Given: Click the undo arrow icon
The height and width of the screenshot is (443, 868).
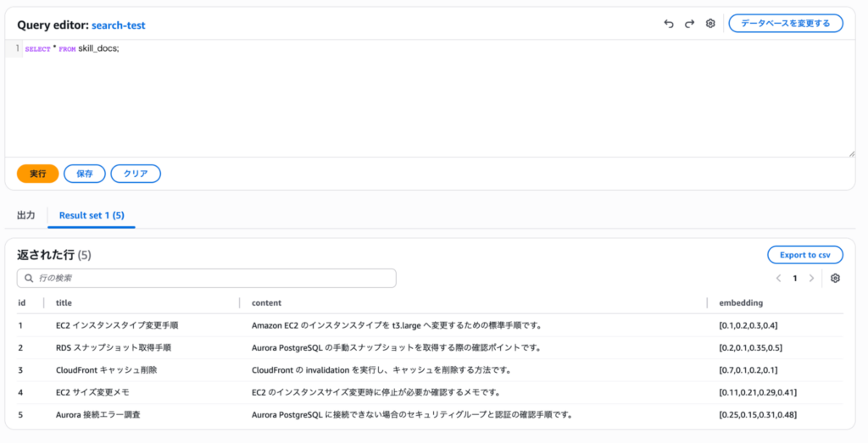Looking at the screenshot, I should coord(669,24).
